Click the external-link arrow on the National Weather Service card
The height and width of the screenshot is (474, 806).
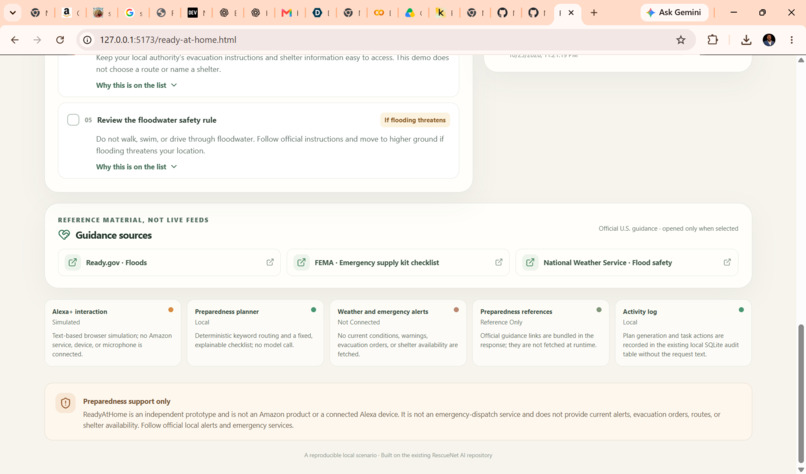point(727,262)
